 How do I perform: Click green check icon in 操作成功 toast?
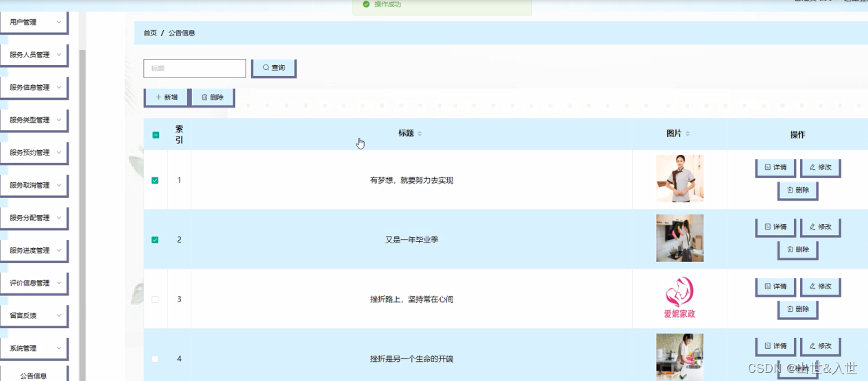366,4
